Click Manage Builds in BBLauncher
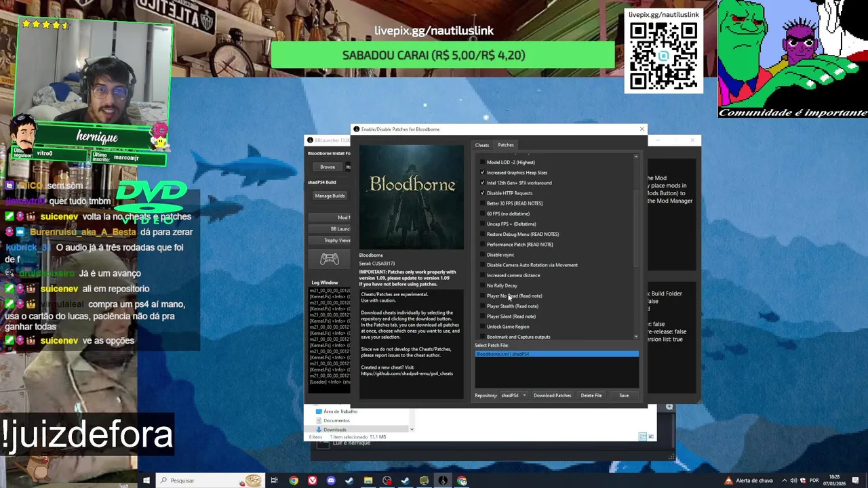 pos(330,196)
